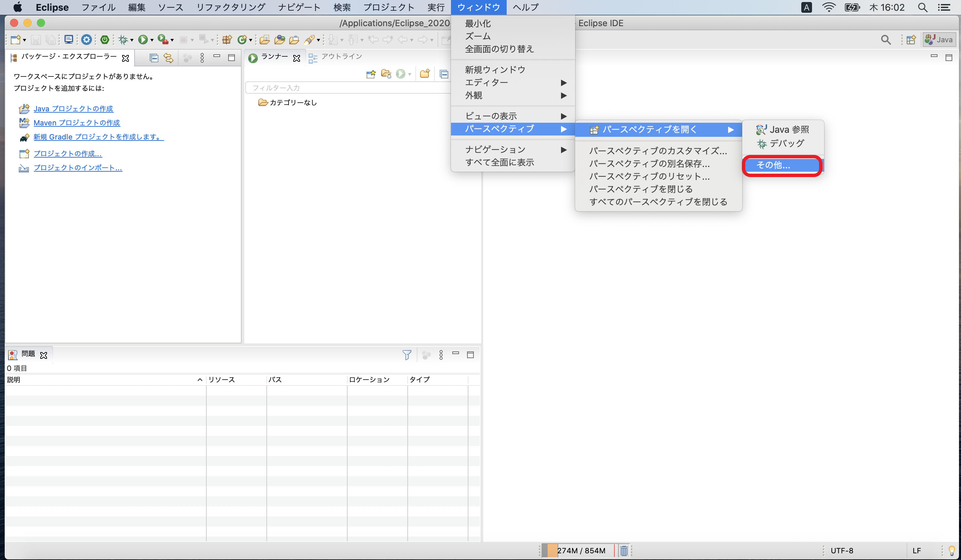
Task: Click the New Java Class icon
Action: 242,39
